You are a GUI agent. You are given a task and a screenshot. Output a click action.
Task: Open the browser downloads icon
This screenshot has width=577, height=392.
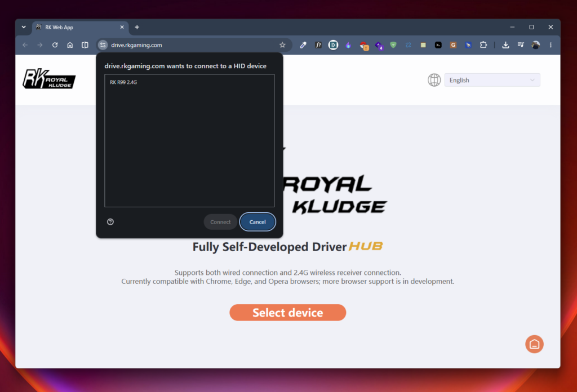[x=505, y=45]
